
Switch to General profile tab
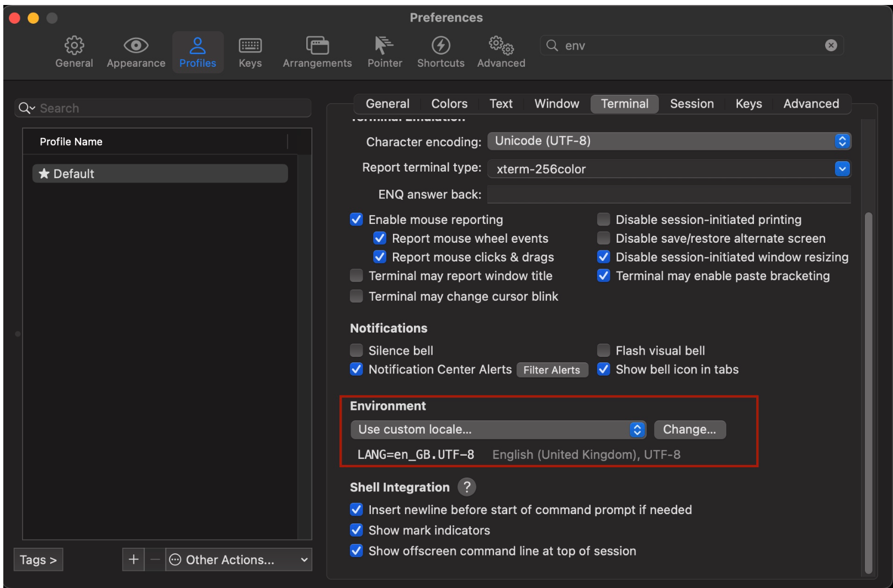[387, 104]
